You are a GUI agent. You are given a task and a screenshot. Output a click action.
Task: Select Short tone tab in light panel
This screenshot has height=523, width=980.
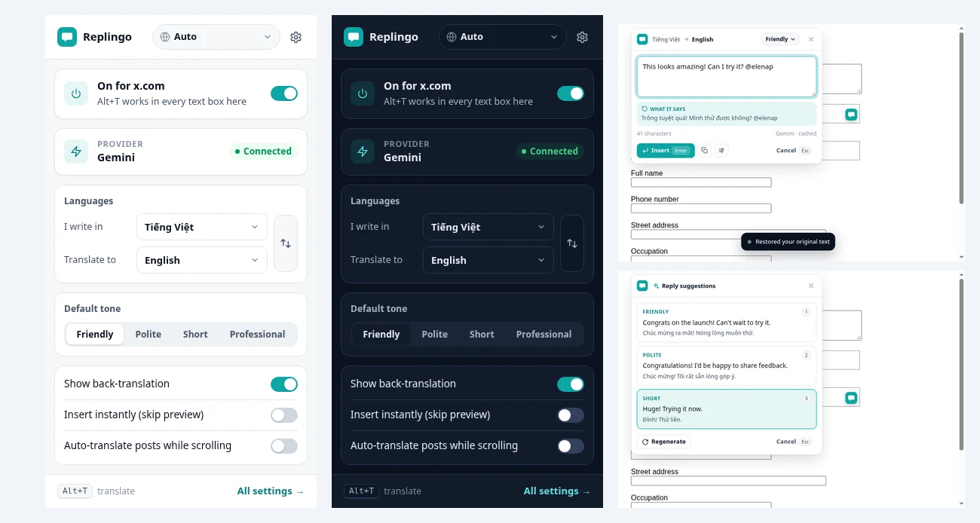(x=195, y=335)
